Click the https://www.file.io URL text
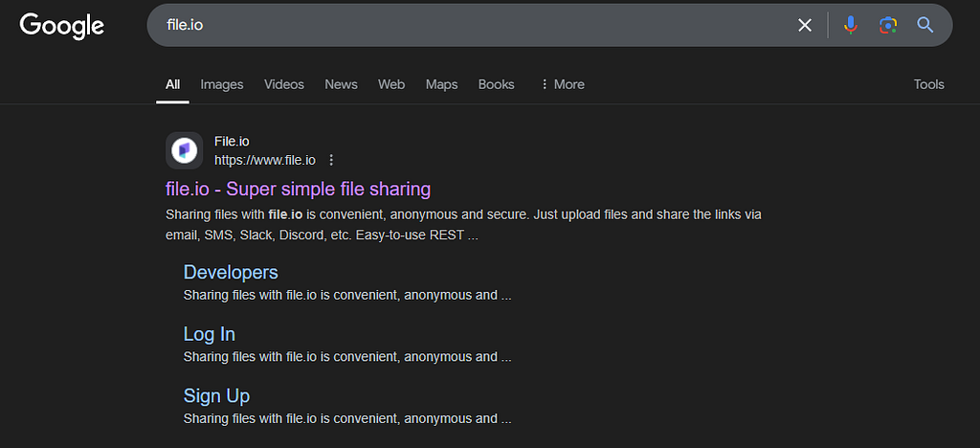The image size is (980, 448). click(x=265, y=161)
